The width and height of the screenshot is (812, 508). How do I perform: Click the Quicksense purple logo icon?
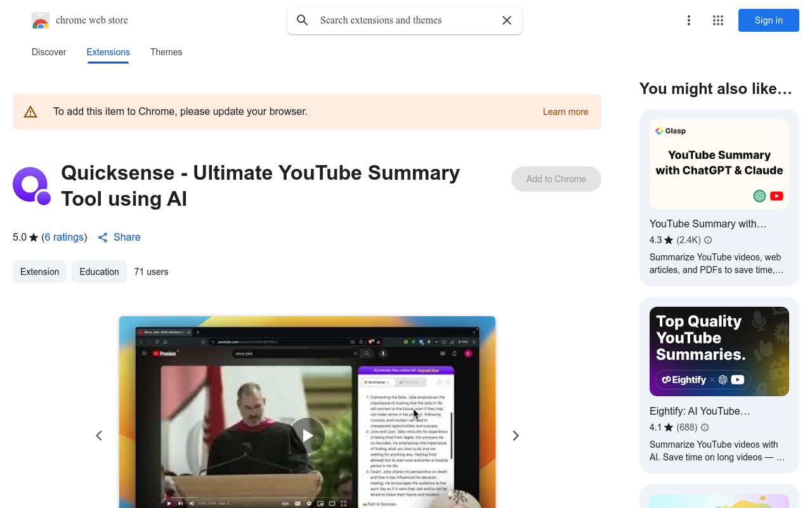point(32,186)
